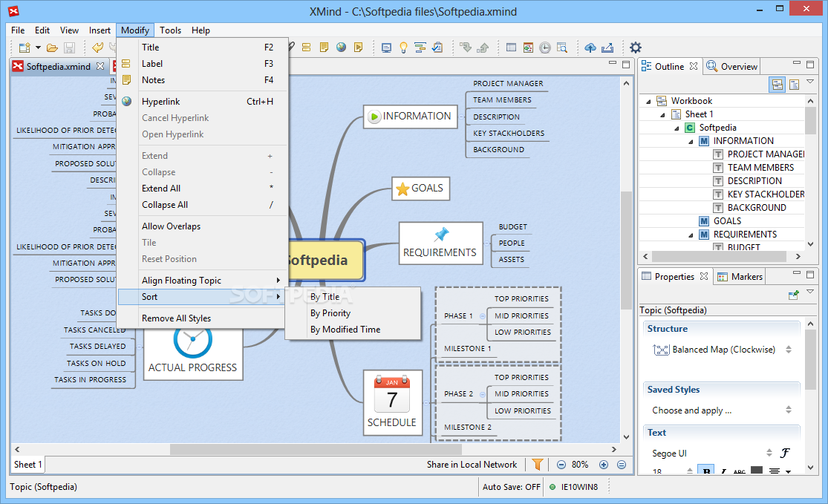The width and height of the screenshot is (828, 504).
Task: Click the Presentation mode monitor icon
Action: [387, 48]
